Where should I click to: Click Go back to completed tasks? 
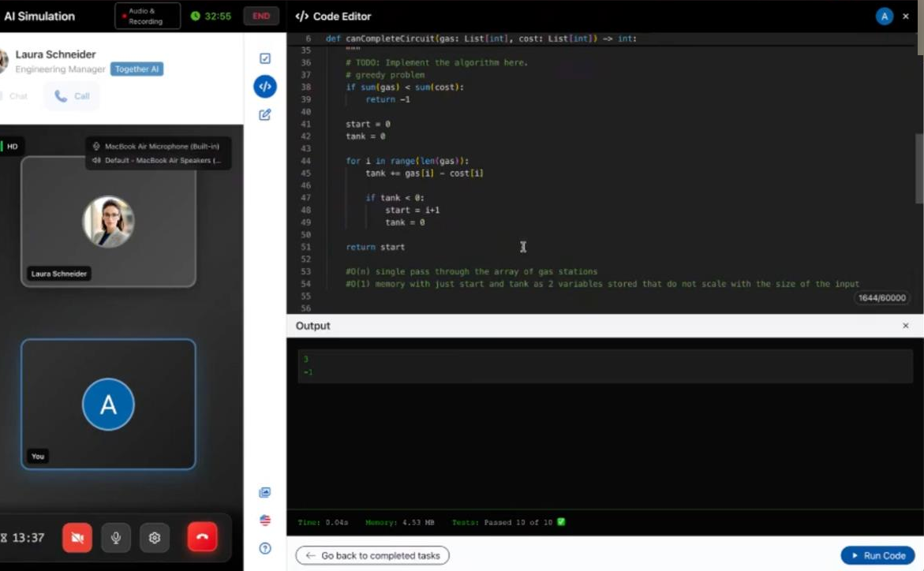[x=372, y=556]
